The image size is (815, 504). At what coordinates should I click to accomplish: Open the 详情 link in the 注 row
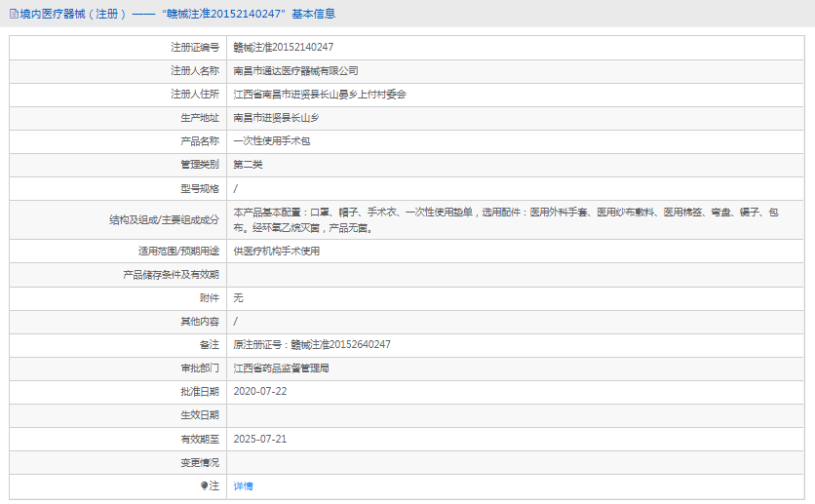[243, 486]
